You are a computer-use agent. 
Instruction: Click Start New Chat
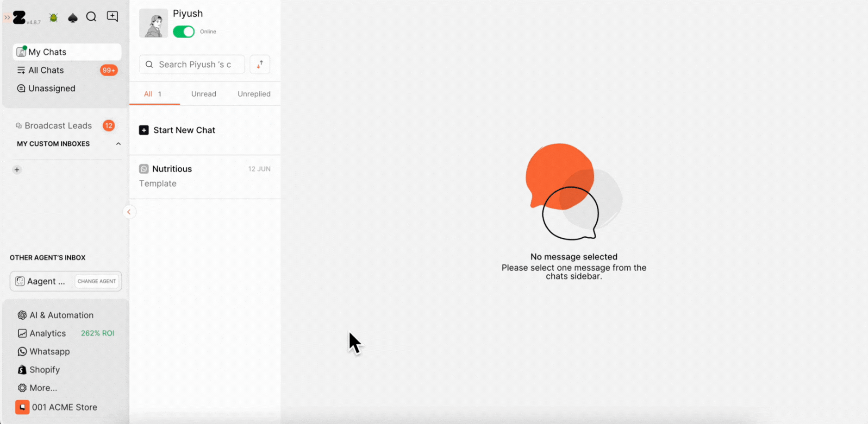coord(177,130)
